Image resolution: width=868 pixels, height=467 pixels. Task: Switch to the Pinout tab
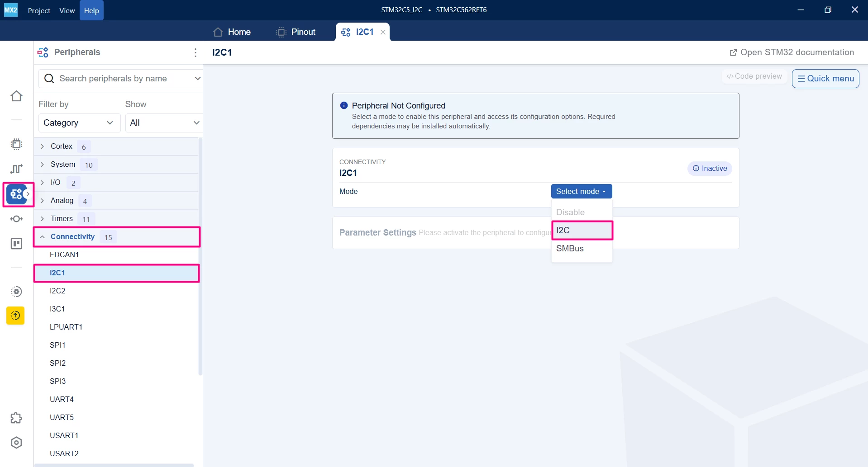[296, 32]
